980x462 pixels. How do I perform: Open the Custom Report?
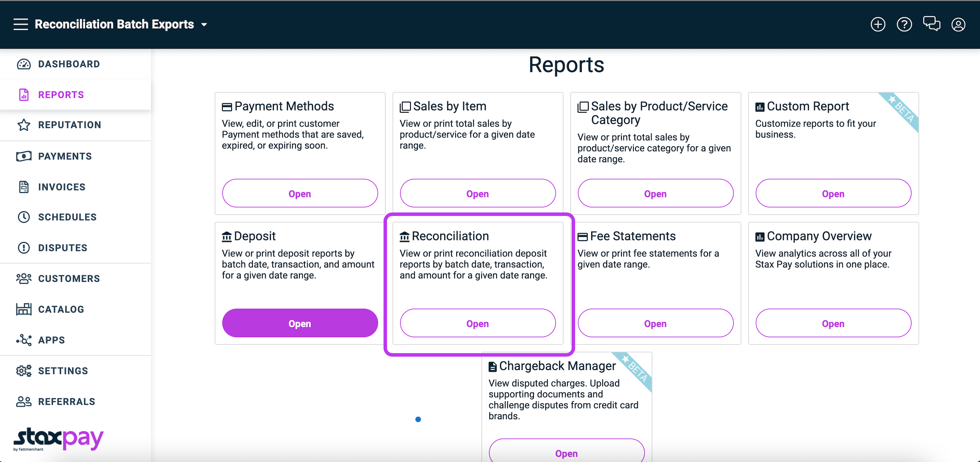833,193
